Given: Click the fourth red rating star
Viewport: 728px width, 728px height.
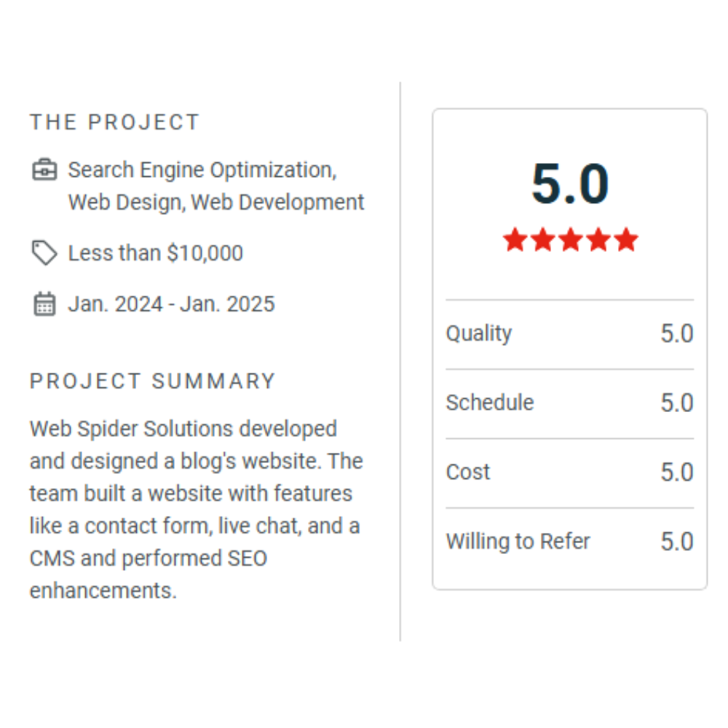Looking at the screenshot, I should 598,240.
